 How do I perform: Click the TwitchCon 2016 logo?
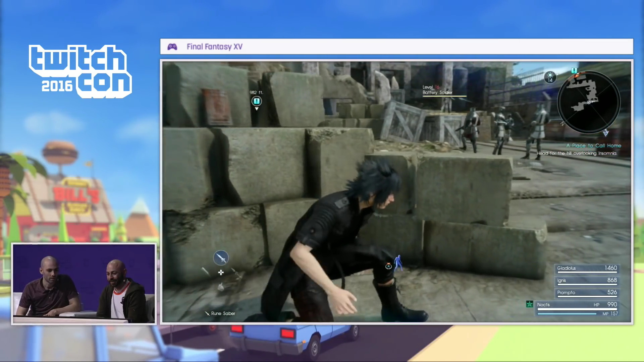80,71
